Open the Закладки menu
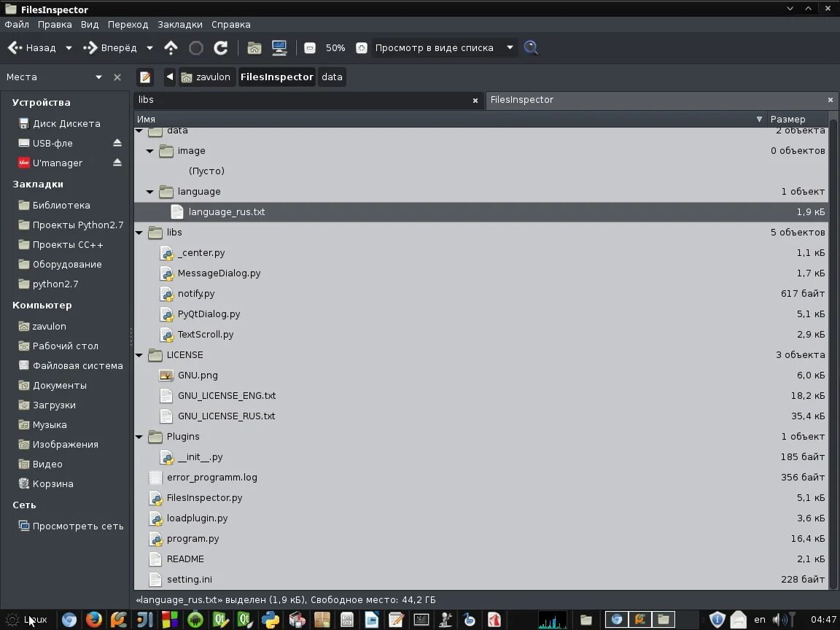The height and width of the screenshot is (630, 840). click(x=180, y=25)
